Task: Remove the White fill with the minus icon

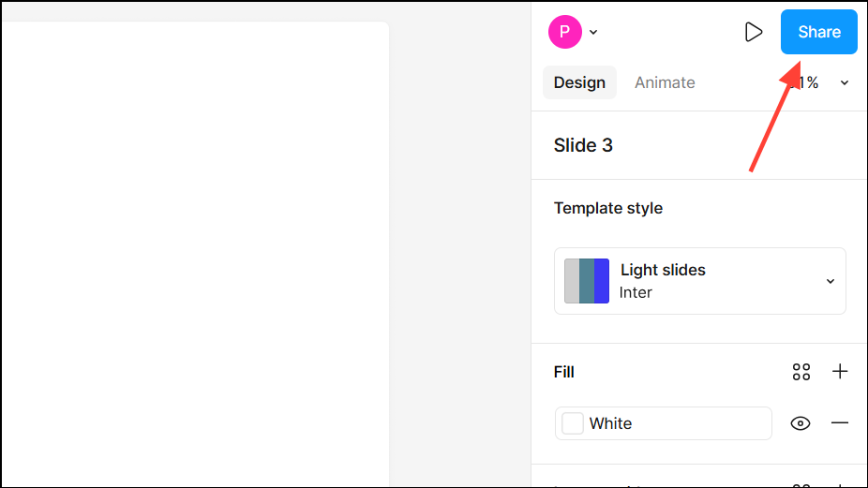Action: click(x=840, y=423)
